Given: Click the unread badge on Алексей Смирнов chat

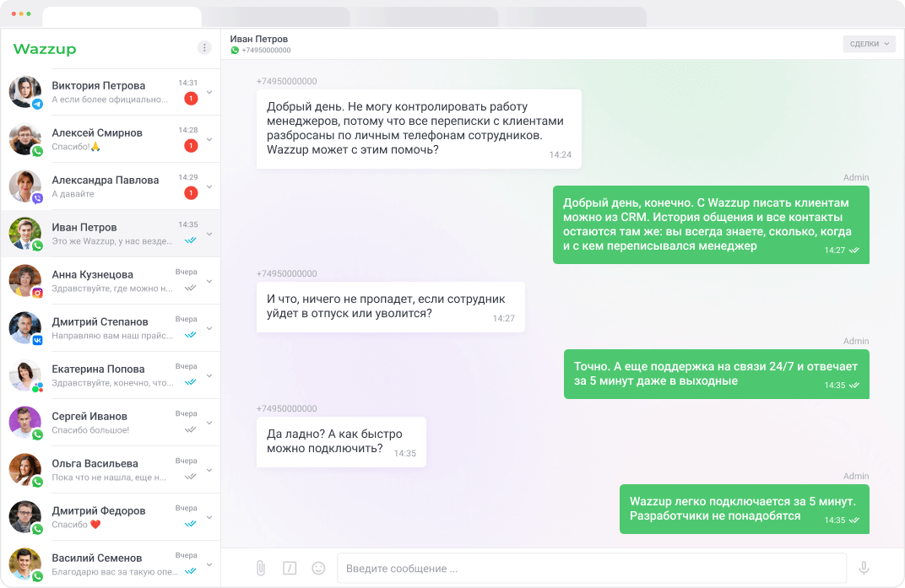Looking at the screenshot, I should [x=191, y=146].
